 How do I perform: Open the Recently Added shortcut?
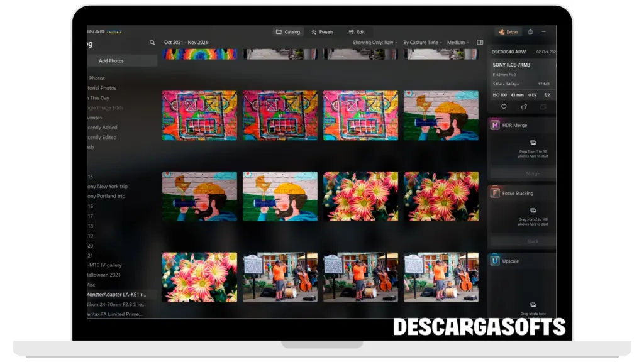(101, 128)
